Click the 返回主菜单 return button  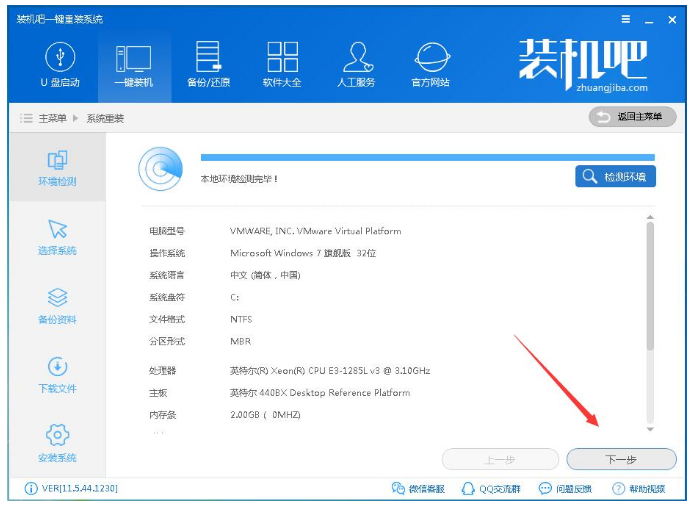pos(632,117)
